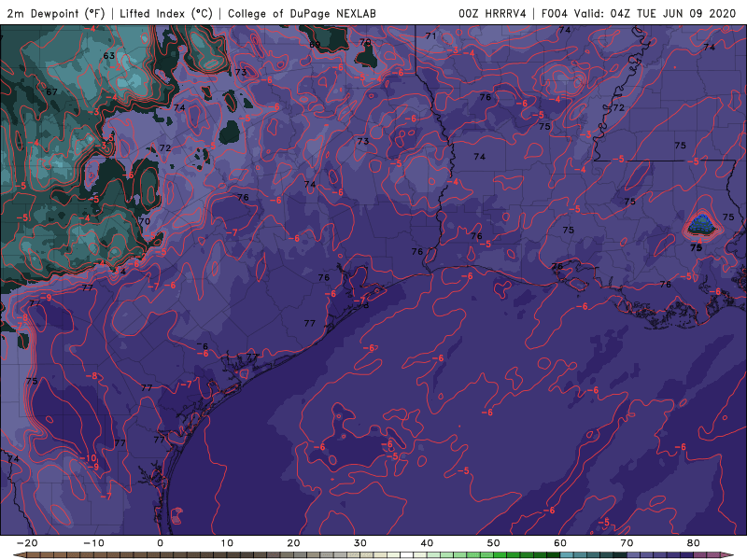Click the "50" color bar label

494,543
